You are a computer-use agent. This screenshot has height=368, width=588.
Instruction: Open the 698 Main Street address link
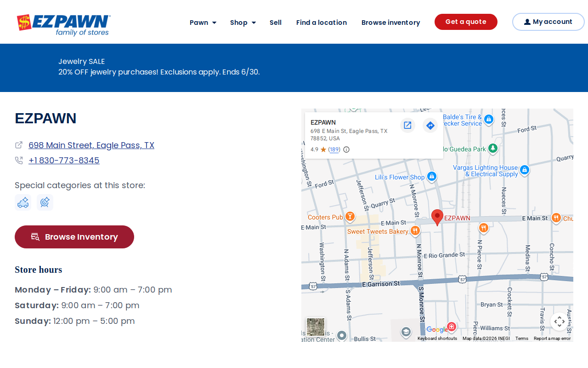[91, 145]
